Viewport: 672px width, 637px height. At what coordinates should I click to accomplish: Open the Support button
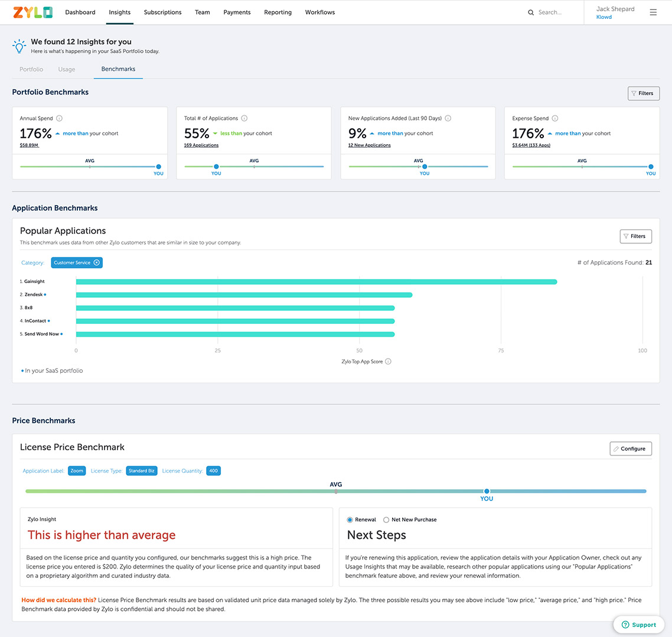639,625
